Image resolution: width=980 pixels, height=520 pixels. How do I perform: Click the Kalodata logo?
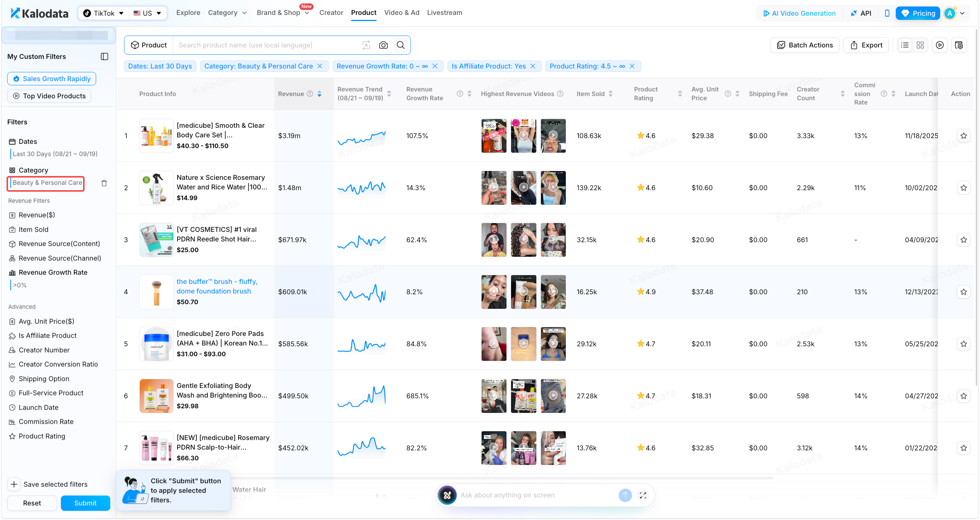click(39, 13)
